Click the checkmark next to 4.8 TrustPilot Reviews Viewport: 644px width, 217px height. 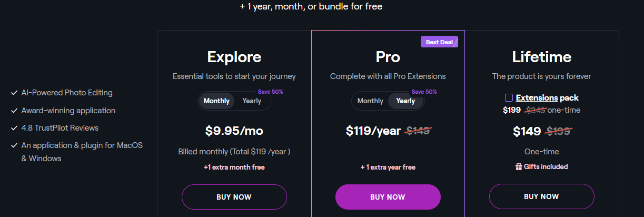pos(14,128)
